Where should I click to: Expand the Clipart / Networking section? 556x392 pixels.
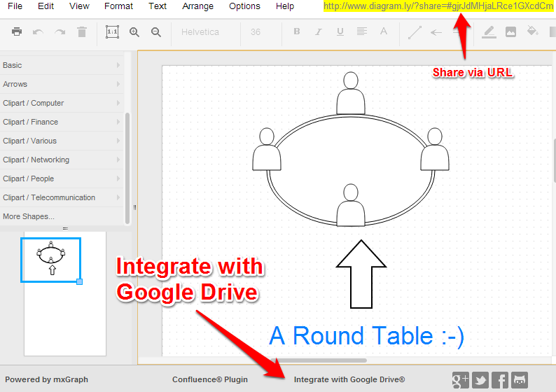click(62, 160)
